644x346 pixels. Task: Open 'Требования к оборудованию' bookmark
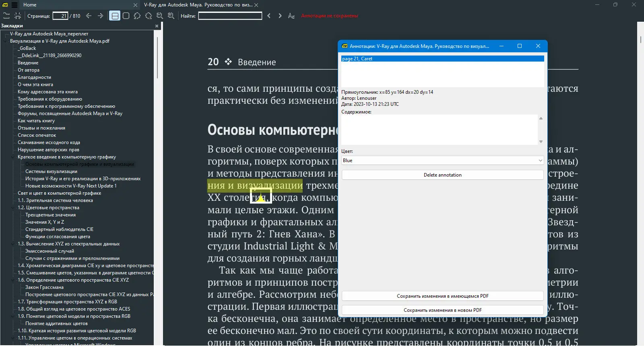(50, 99)
